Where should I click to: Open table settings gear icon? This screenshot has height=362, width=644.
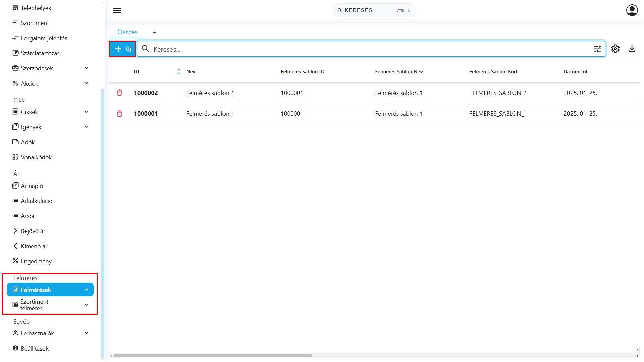(615, 49)
